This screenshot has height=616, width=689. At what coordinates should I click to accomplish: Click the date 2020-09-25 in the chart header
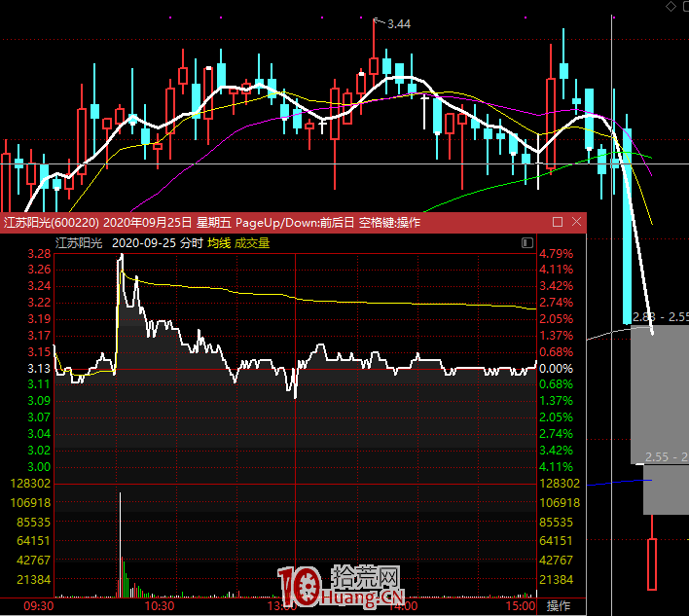(144, 243)
